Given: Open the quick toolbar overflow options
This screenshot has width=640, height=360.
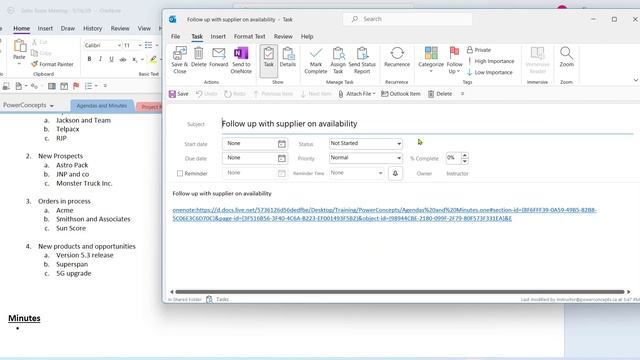Looking at the screenshot, I should tap(462, 94).
